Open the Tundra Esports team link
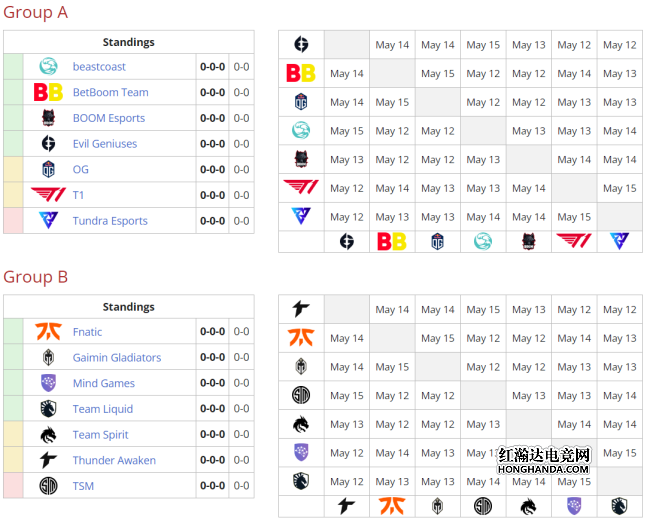 (x=110, y=221)
